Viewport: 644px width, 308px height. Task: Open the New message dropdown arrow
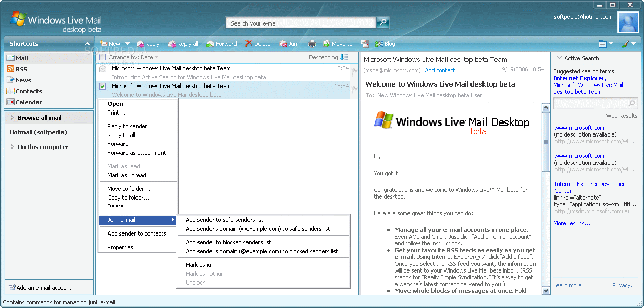127,44
